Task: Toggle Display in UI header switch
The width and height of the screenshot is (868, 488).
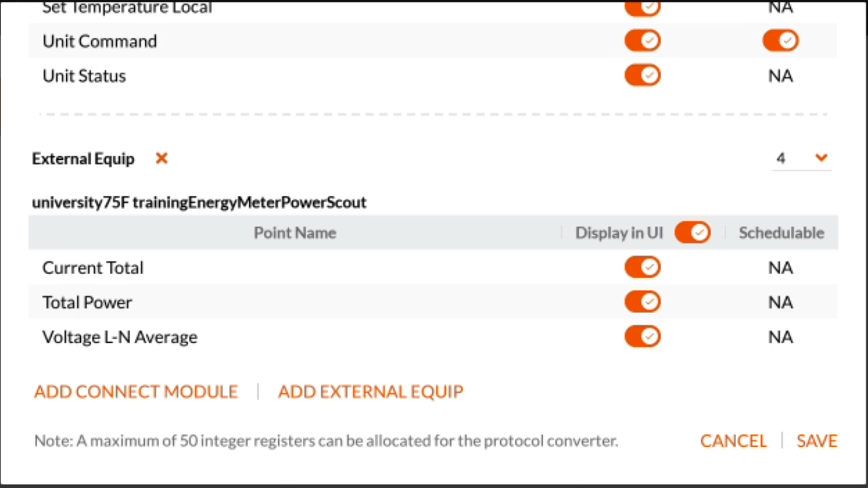Action: point(692,232)
